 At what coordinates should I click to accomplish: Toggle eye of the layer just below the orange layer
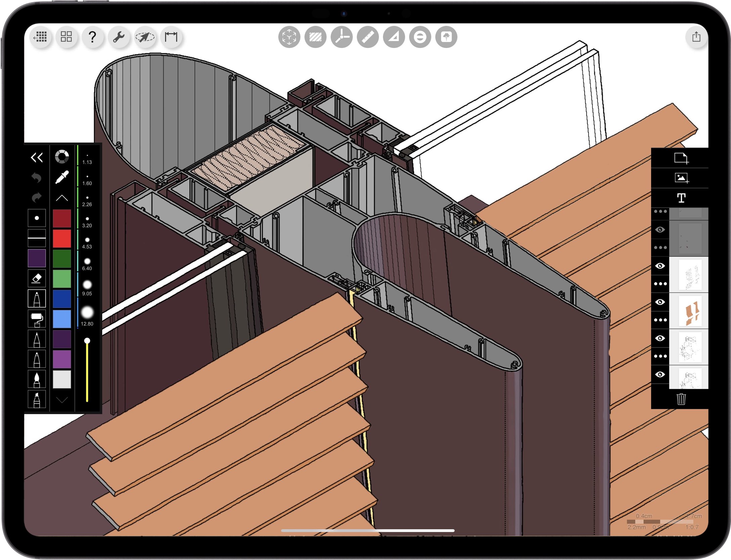660,338
